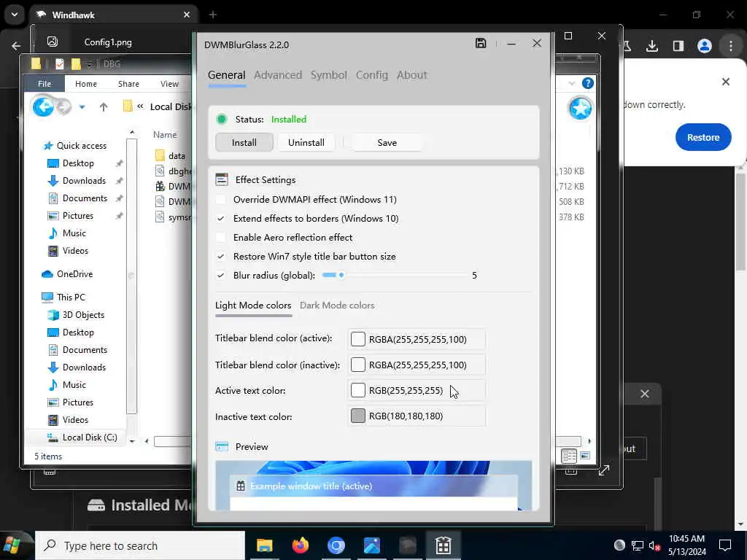Switch to Dark Mode colors tab

point(337,306)
